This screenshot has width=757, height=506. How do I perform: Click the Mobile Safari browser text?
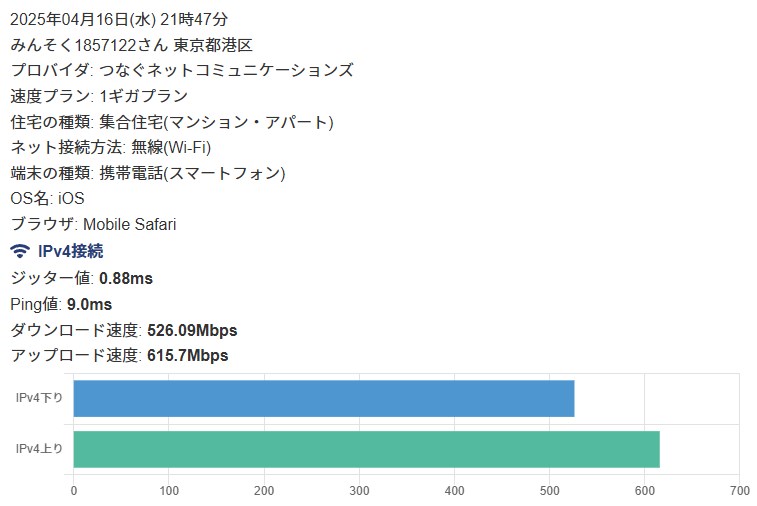click(129, 225)
